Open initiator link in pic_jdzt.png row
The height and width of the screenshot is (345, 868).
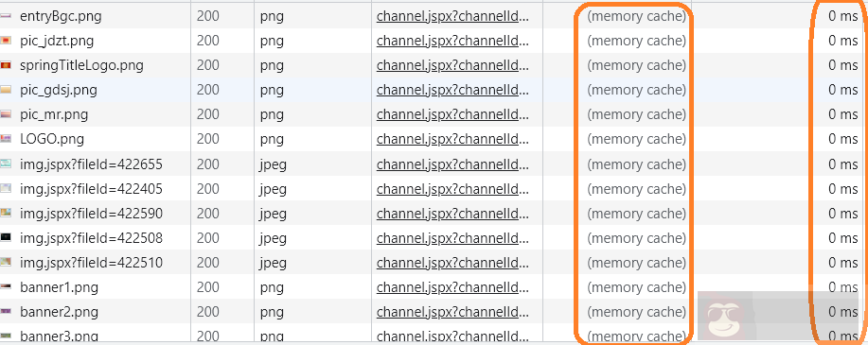pyautogui.click(x=452, y=41)
